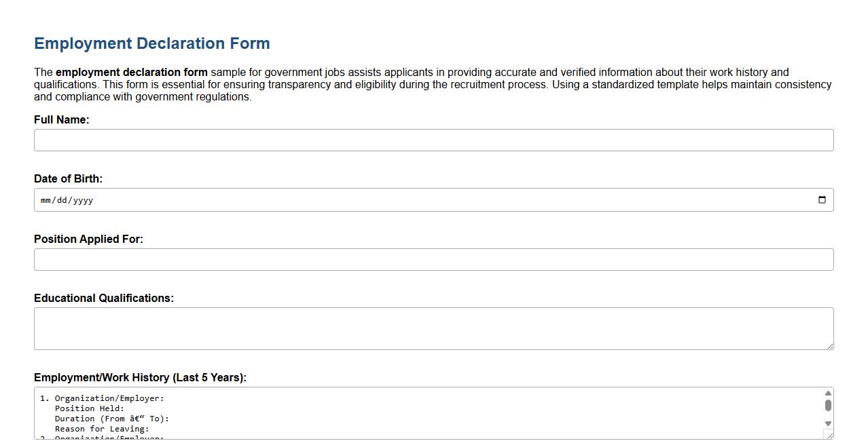Image resolution: width=868 pixels, height=441 pixels.
Task: Click the Educational Qualifications resize grip
Action: click(830, 347)
